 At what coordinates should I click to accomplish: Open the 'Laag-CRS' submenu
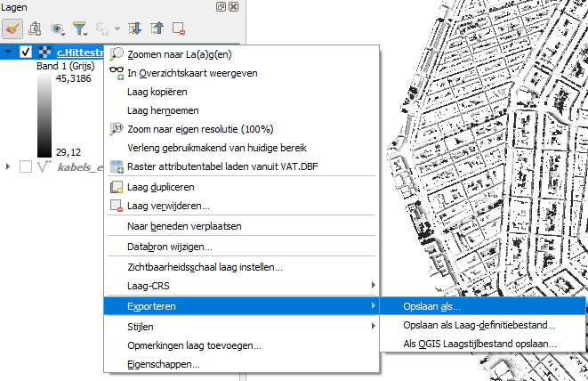tap(241, 286)
